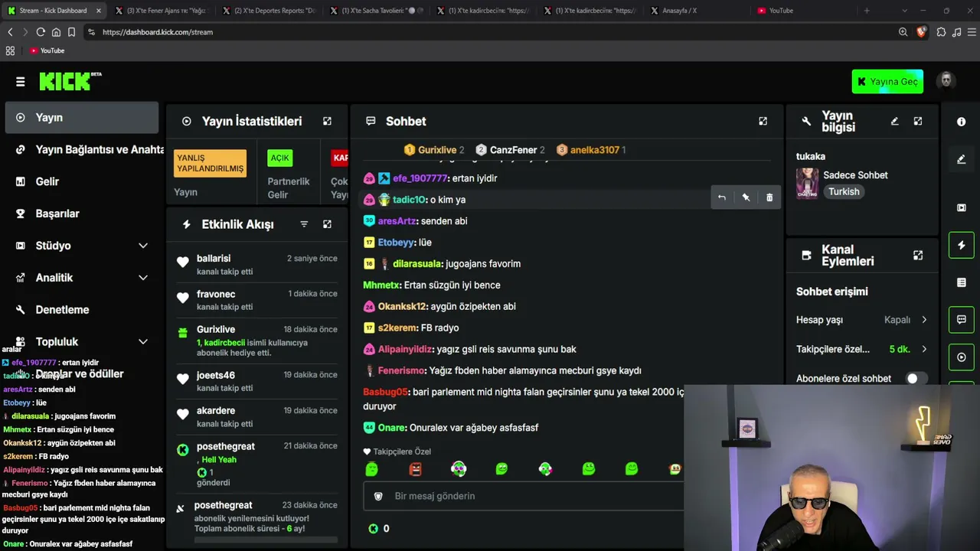Viewport: 980px width, 551px height.
Task: Click the ballarisi follow event
Action: point(256,264)
